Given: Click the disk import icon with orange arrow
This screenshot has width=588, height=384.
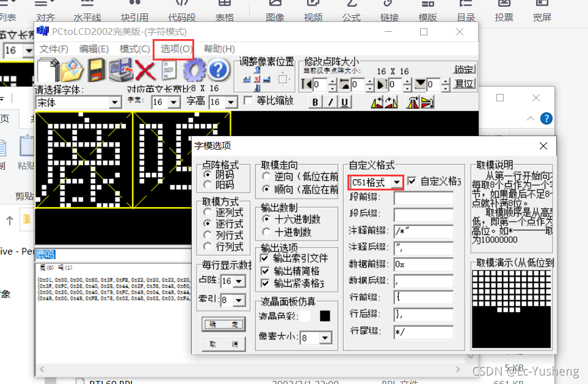Looking at the screenshot, I should (x=121, y=70).
